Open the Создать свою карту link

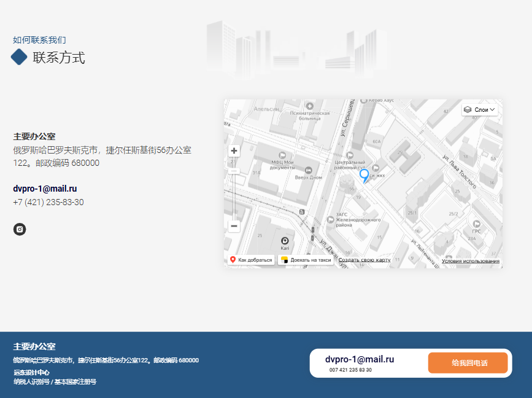[x=364, y=260]
